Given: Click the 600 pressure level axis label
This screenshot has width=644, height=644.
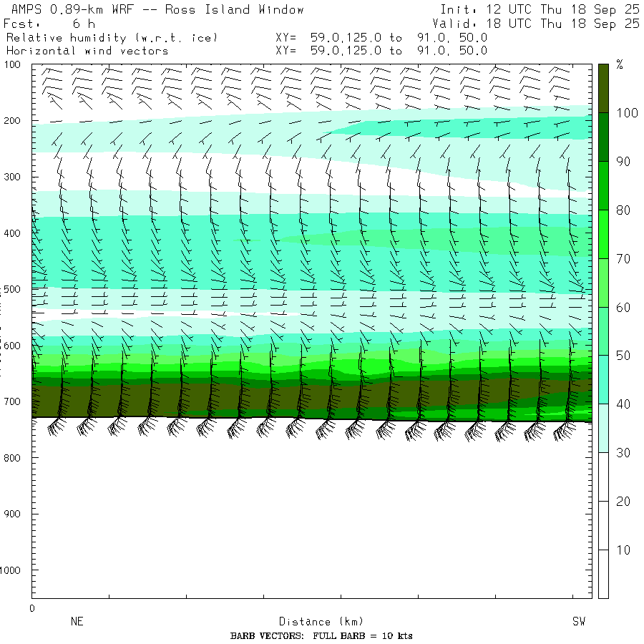Looking at the screenshot, I should [x=12, y=346].
